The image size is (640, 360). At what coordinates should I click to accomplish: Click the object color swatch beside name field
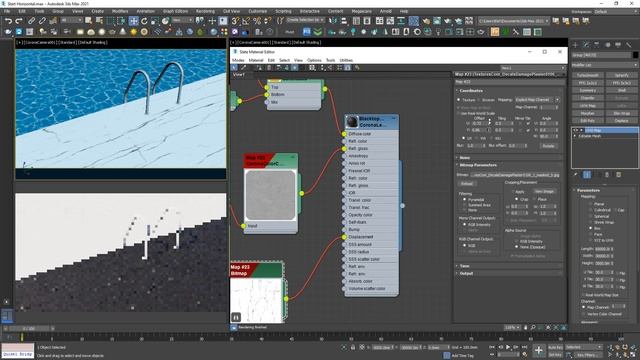point(635,55)
